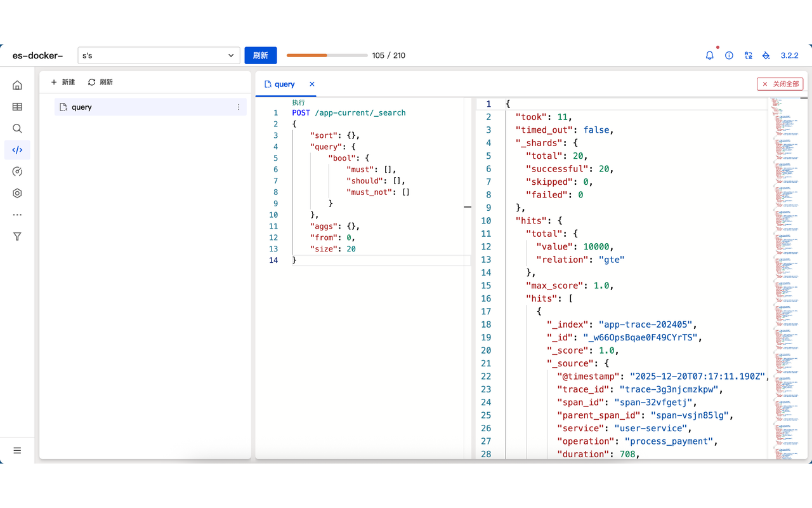This screenshot has height=508, width=812.
Task: Select the query item in file list
Action: pyautogui.click(x=81, y=107)
